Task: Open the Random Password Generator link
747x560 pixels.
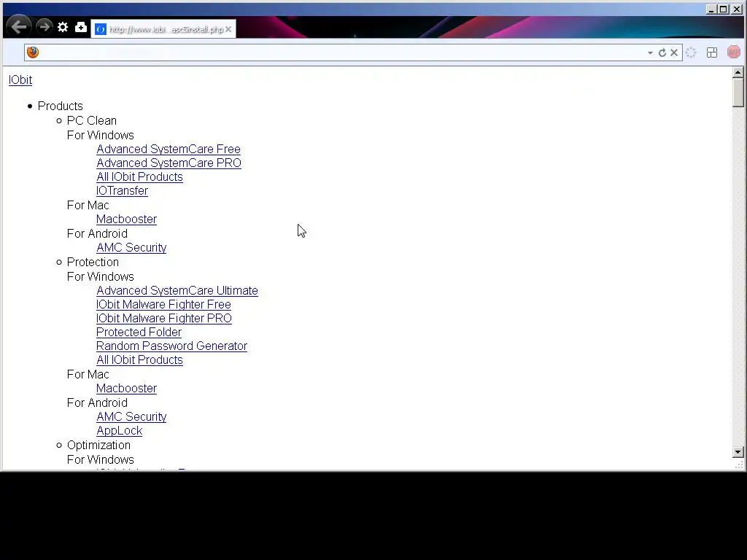Action: (171, 346)
